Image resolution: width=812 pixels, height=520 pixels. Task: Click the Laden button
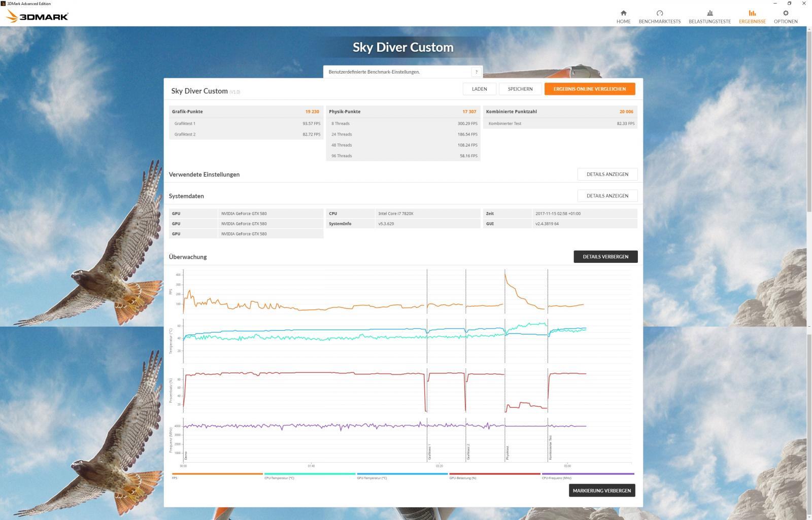click(480, 89)
